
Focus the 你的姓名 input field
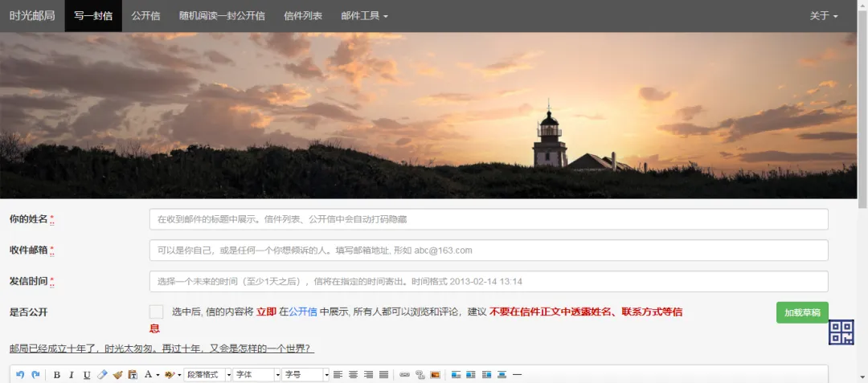489,219
